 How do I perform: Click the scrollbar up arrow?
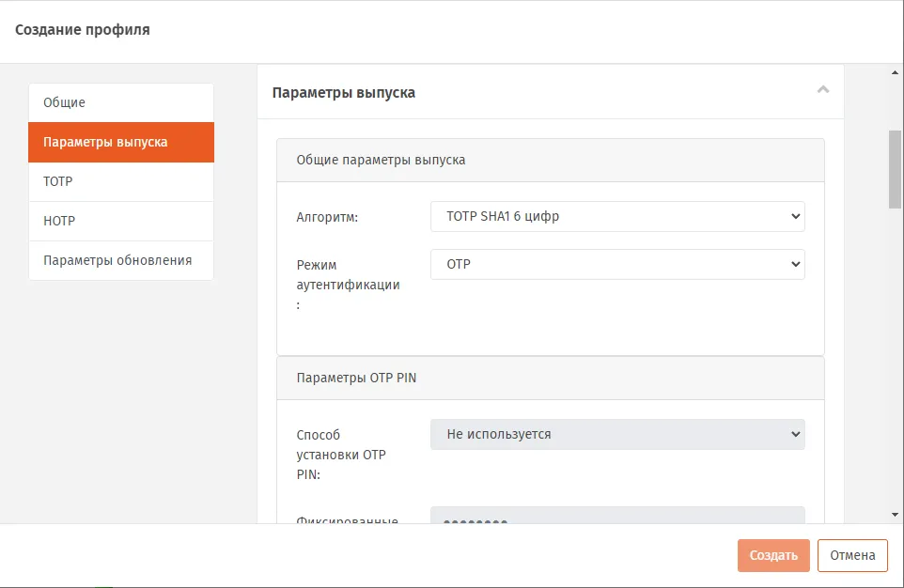pos(895,72)
